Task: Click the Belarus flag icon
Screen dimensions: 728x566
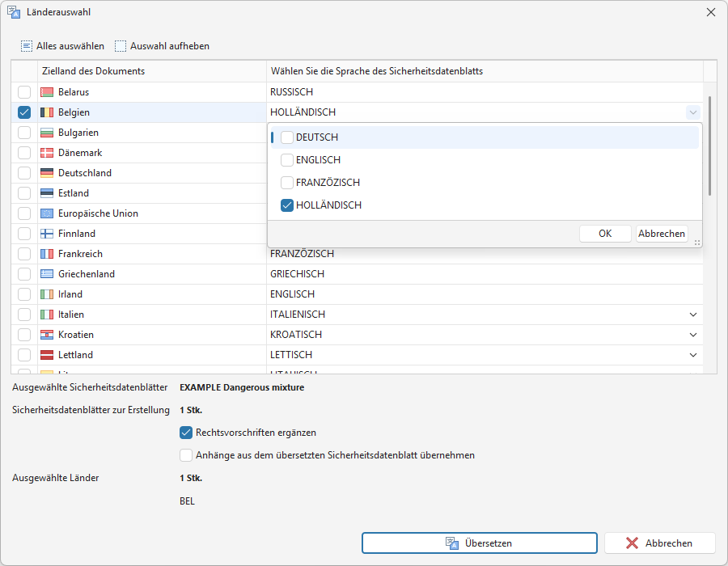Action: [x=47, y=92]
